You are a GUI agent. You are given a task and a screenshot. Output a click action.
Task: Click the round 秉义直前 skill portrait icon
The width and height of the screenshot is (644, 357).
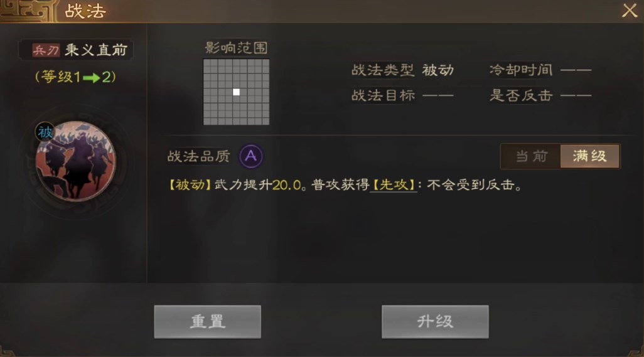[x=75, y=161]
